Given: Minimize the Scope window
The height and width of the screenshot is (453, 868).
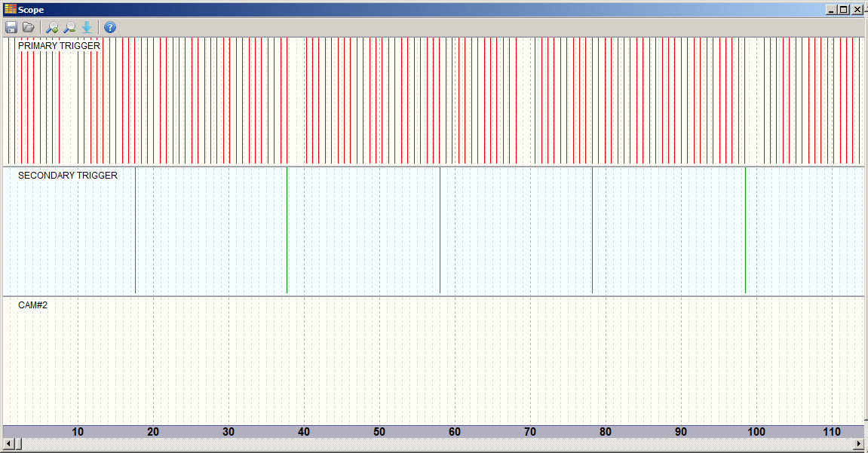Looking at the screenshot, I should 832,10.
